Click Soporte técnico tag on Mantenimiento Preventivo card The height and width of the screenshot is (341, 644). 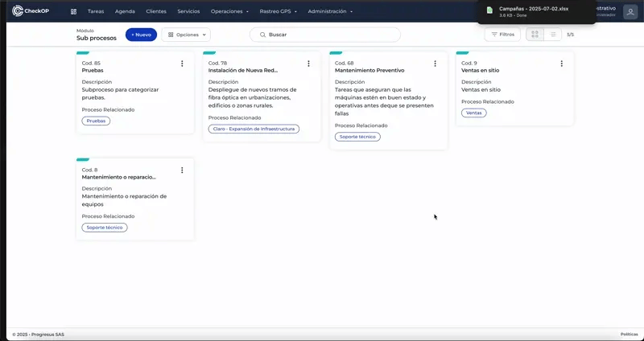tap(357, 137)
